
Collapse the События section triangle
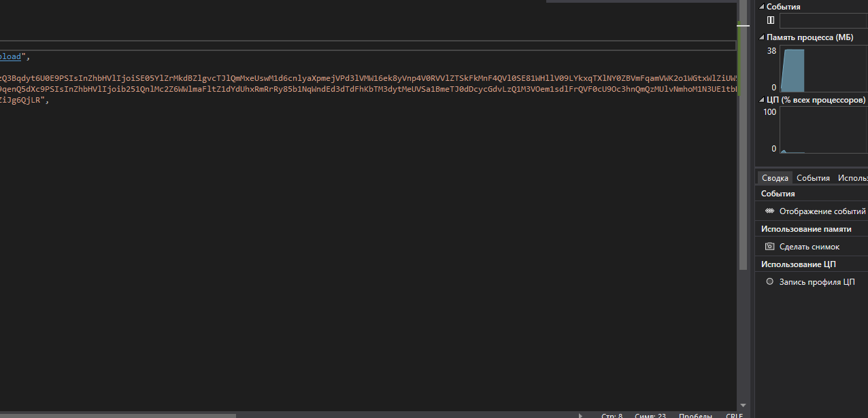[x=762, y=7]
